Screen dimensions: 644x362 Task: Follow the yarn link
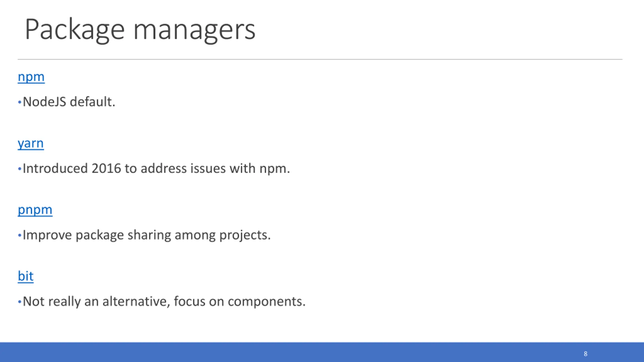tap(31, 144)
